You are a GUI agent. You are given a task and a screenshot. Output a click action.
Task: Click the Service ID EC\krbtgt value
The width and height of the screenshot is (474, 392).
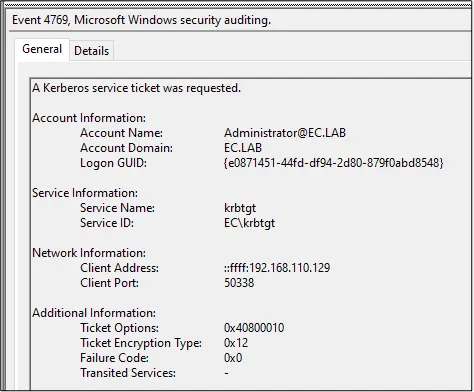pyautogui.click(x=250, y=223)
